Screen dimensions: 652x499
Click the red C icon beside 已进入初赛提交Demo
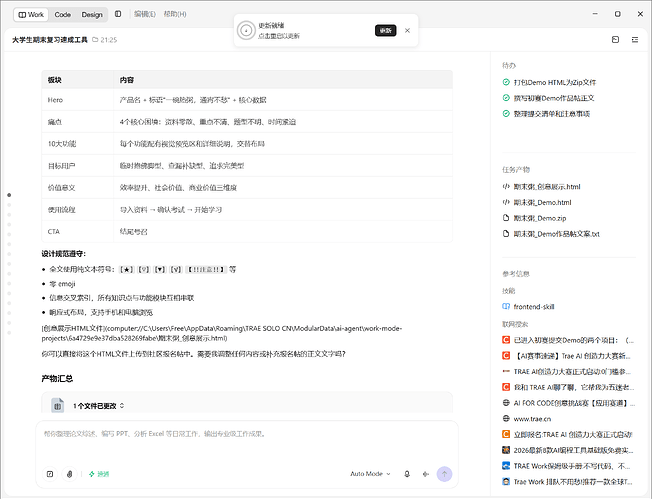pyautogui.click(x=506, y=340)
